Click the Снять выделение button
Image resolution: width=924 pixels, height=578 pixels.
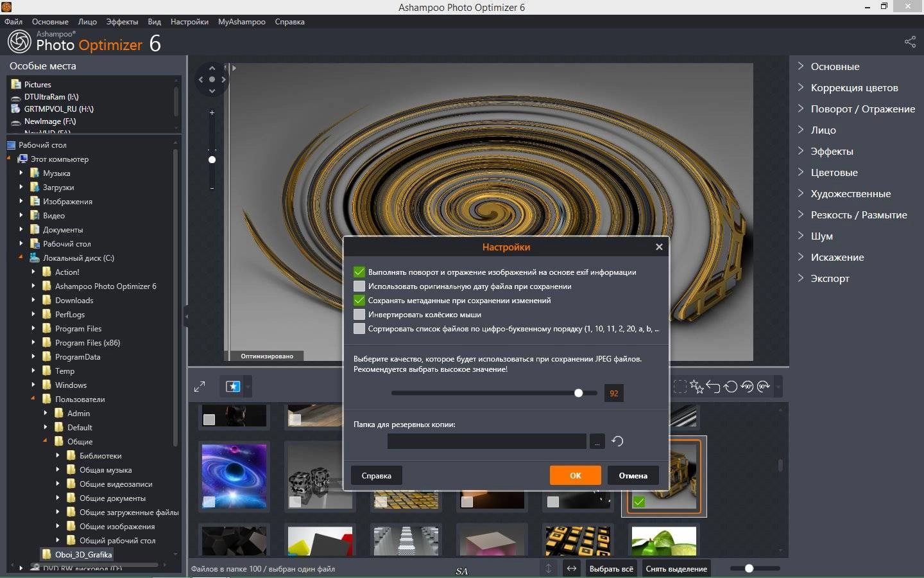coord(676,568)
